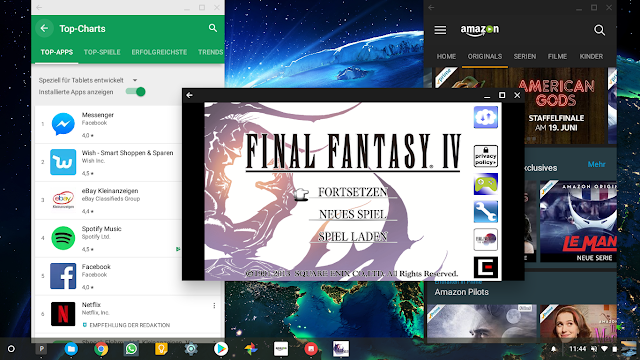This screenshot has height=360, width=640.
Task: Open the Amazon HOME tab
Action: coord(446,56)
